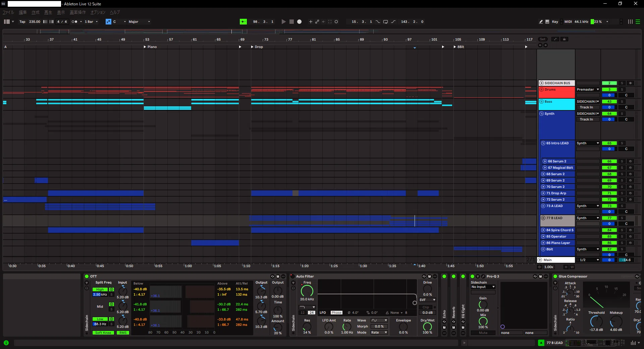This screenshot has width=644, height=349.
Task: Click the Auto Filter Freq knob
Action: click(307, 291)
